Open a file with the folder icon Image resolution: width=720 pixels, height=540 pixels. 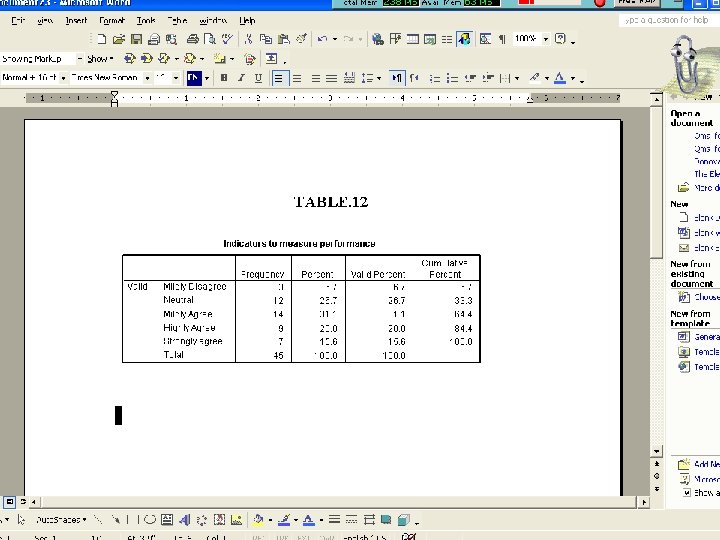coord(119,39)
